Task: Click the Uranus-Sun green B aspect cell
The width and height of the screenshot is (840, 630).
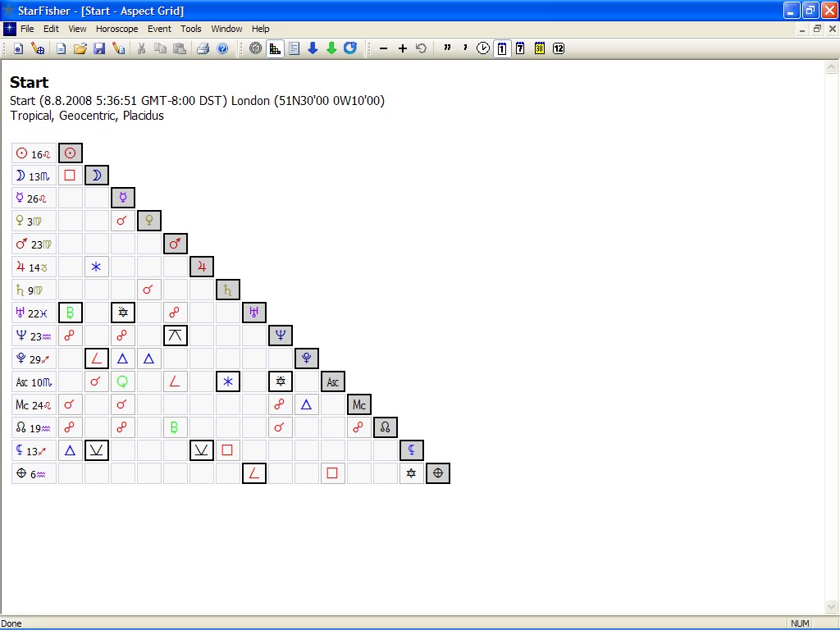Action: pyautogui.click(x=71, y=313)
